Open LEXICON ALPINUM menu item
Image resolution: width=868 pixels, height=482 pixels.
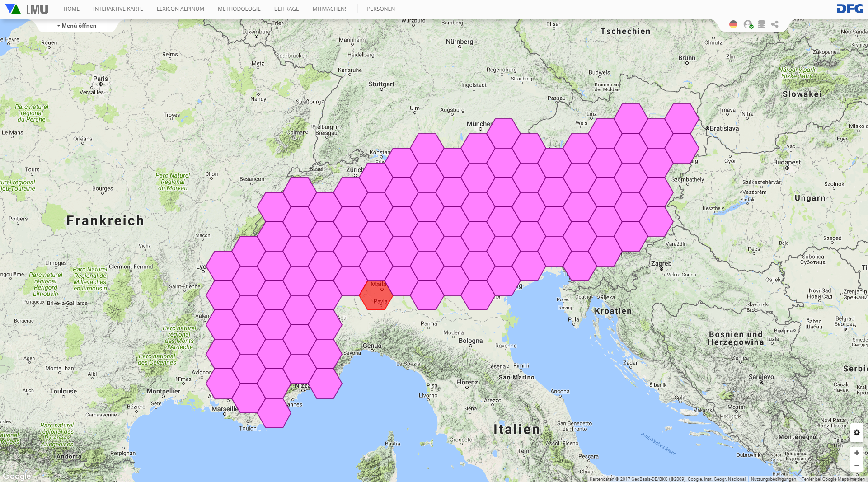[180, 9]
